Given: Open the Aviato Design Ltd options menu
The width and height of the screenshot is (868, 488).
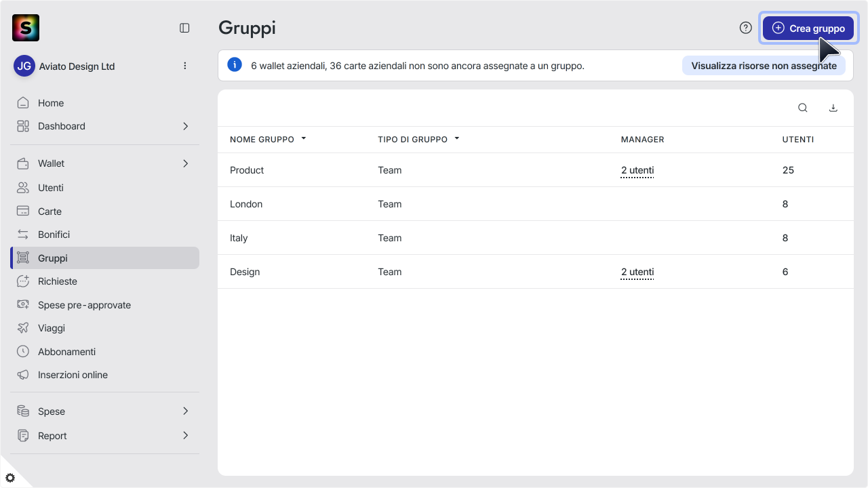Looking at the screenshot, I should 185,66.
